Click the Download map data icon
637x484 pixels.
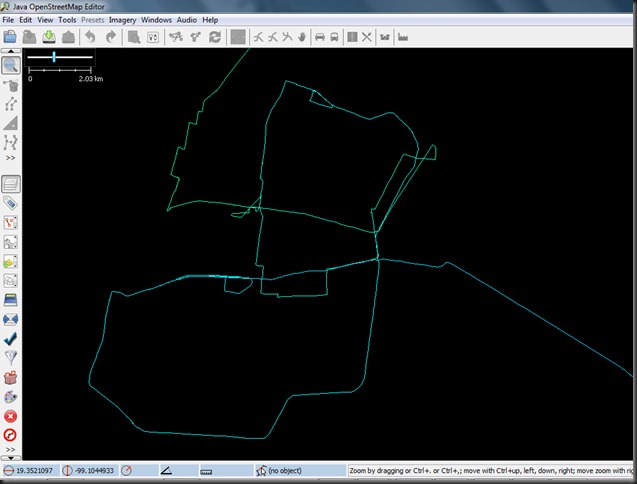tap(47, 37)
